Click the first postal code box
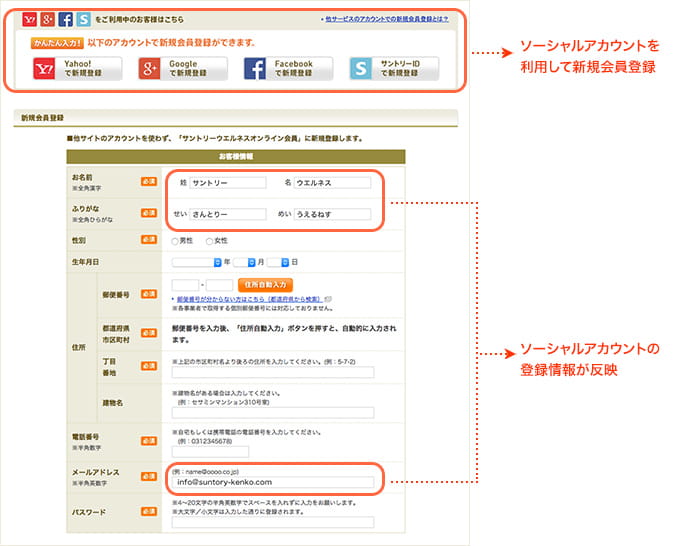Screen dimensions: 680x546 click(185, 285)
